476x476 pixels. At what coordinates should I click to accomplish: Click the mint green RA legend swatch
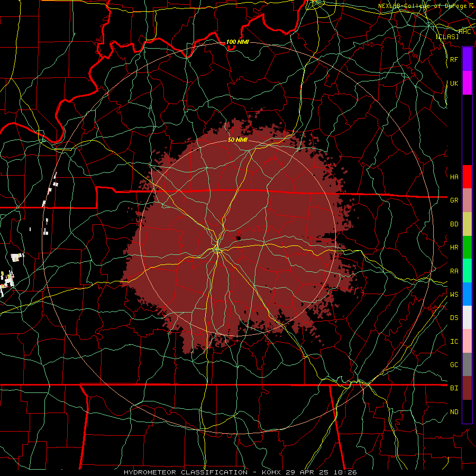point(467,271)
